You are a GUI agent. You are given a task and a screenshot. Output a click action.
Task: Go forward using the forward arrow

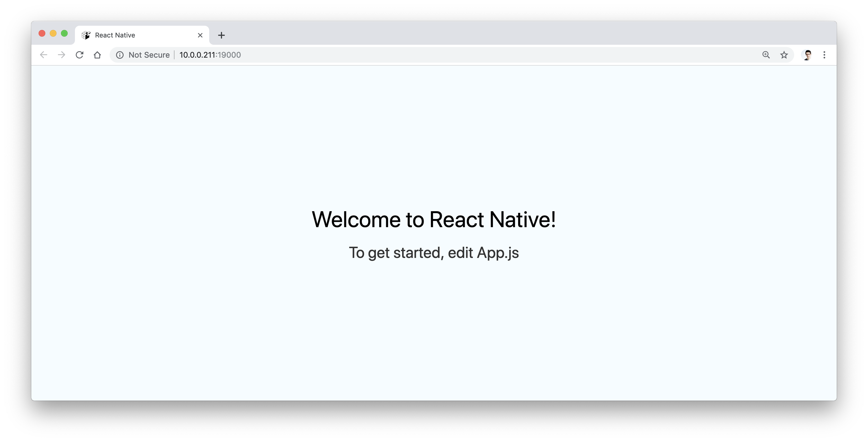point(61,55)
